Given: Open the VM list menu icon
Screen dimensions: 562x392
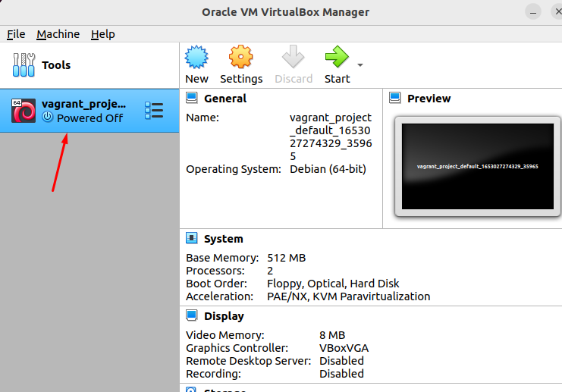Looking at the screenshot, I should click(x=154, y=111).
